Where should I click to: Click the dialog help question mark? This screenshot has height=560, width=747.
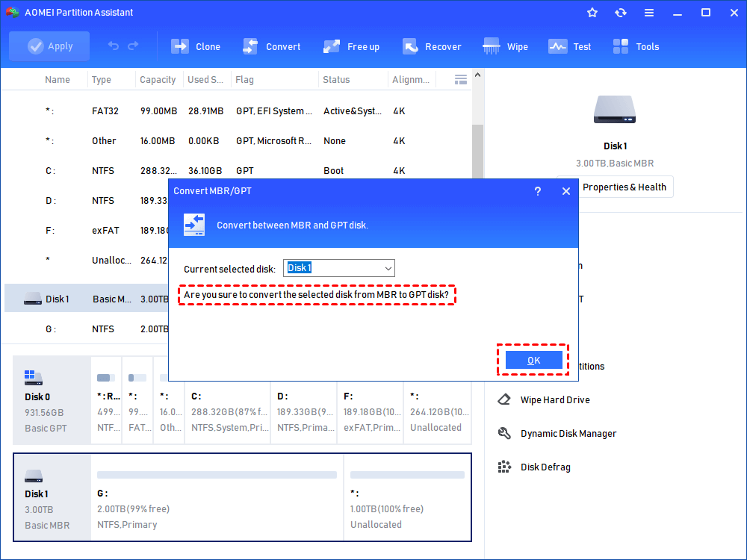pyautogui.click(x=537, y=191)
